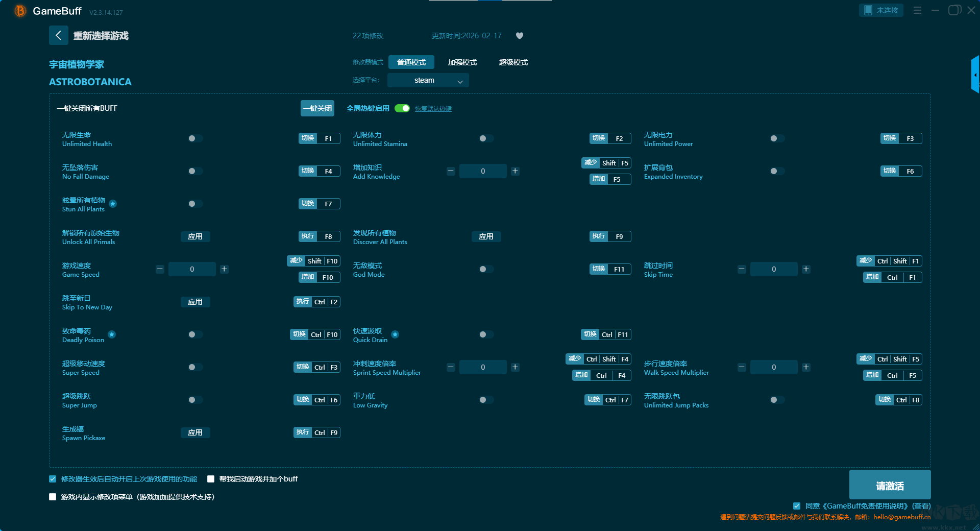The image size is (980, 531).
Task: Switch to the 加强模式 mode tab
Action: [462, 62]
